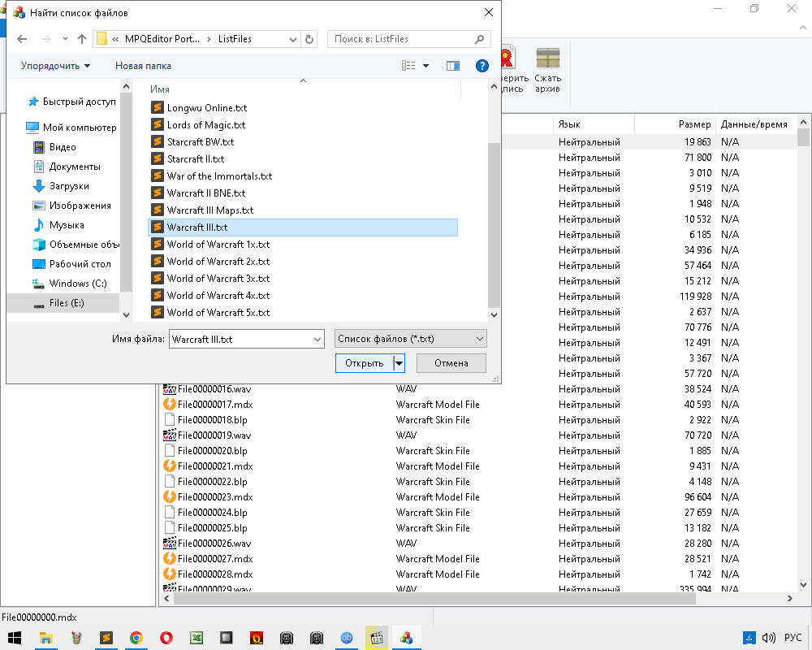This screenshot has height=650, width=812.
Task: Select File00000018.blp skin file icon
Action: [x=170, y=420]
